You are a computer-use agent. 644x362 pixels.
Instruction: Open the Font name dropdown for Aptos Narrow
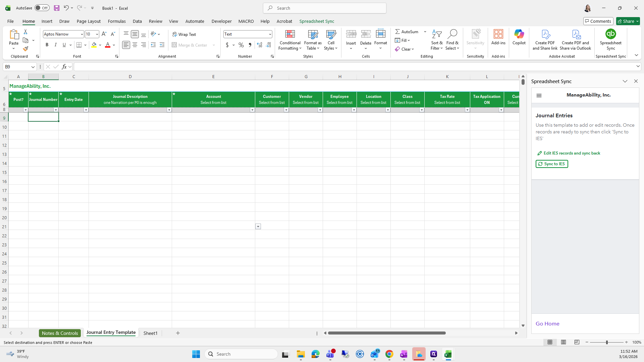coord(82,34)
